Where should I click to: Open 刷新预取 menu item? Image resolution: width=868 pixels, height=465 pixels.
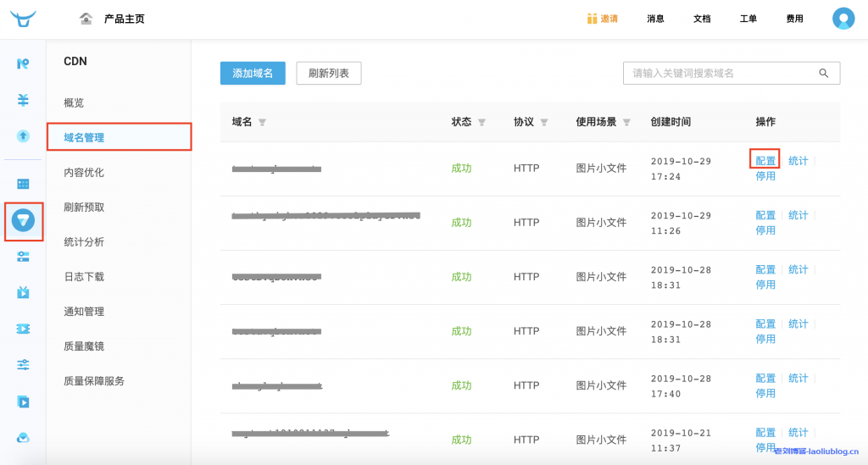[84, 208]
